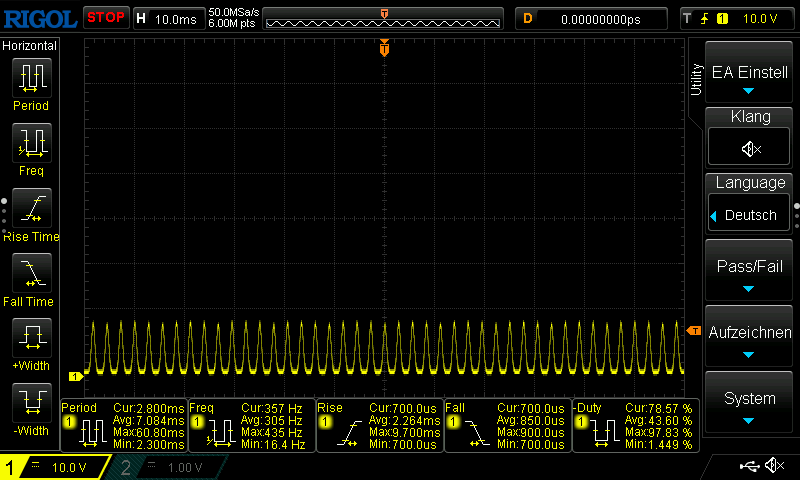Viewport: 800px width, 480px height.
Task: Click the orange trigger level marker on right edge
Action: click(x=694, y=331)
